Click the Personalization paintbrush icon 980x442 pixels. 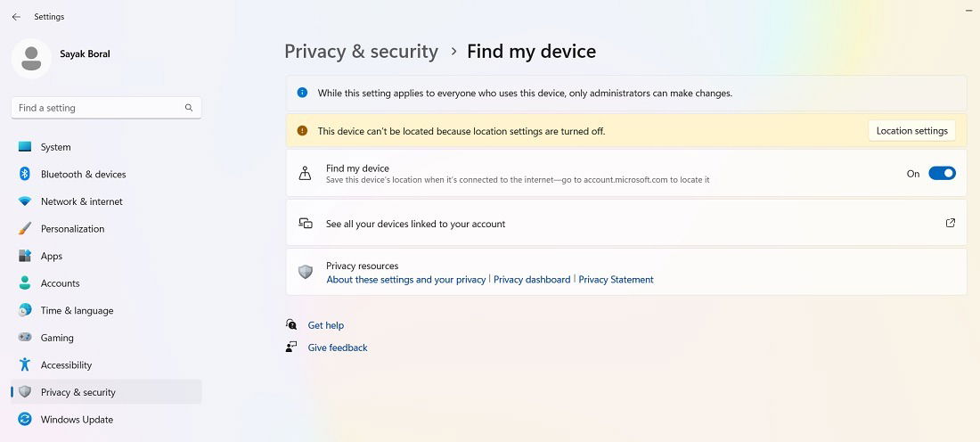(25, 229)
